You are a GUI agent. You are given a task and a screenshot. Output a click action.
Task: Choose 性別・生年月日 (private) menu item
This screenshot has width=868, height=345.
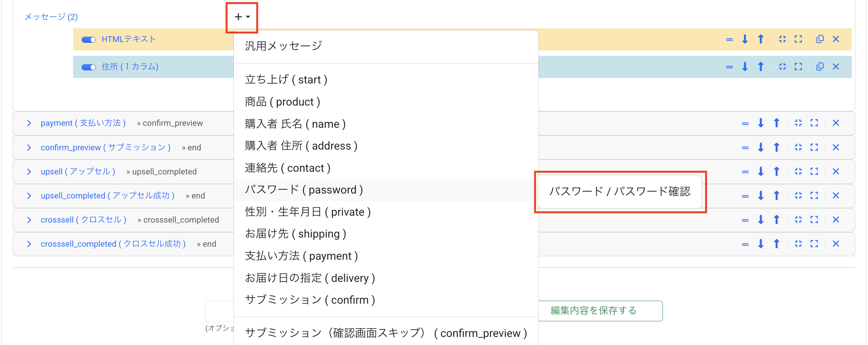386,212
